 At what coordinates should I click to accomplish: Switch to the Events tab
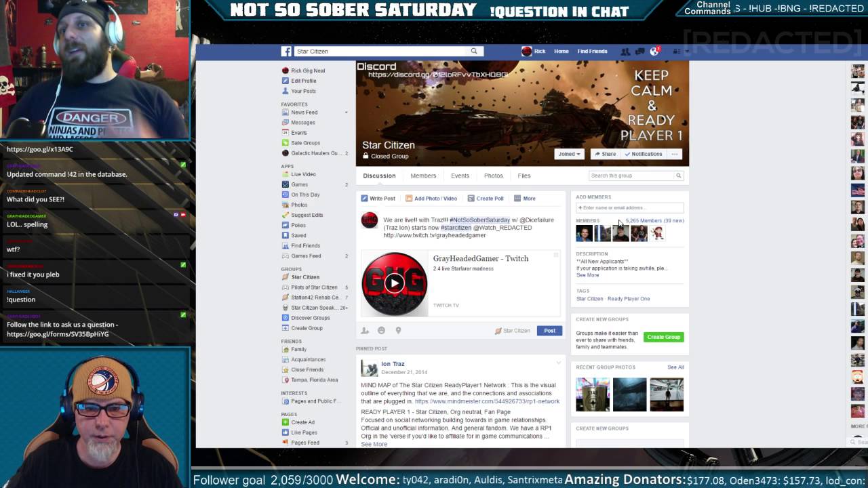[x=460, y=176]
